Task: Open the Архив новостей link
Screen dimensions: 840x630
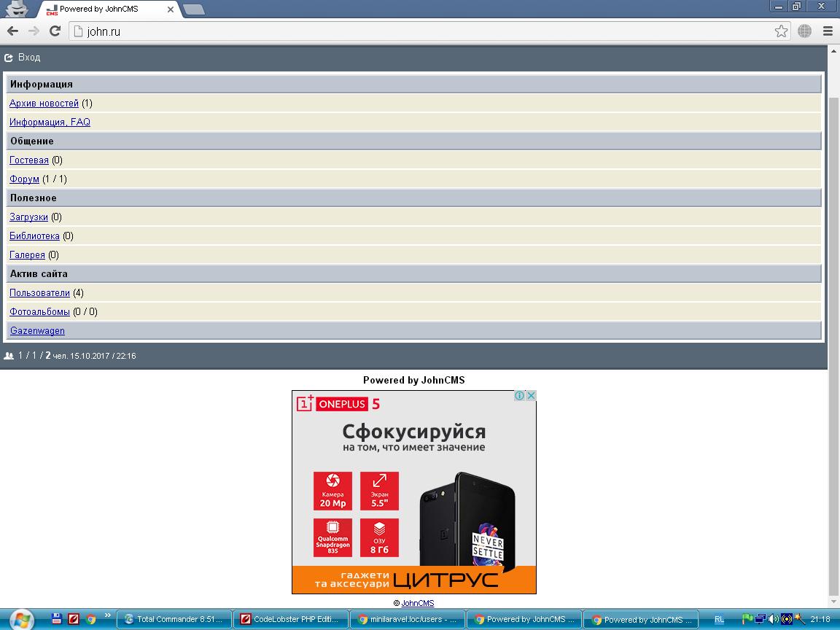Action: pyautogui.click(x=44, y=104)
